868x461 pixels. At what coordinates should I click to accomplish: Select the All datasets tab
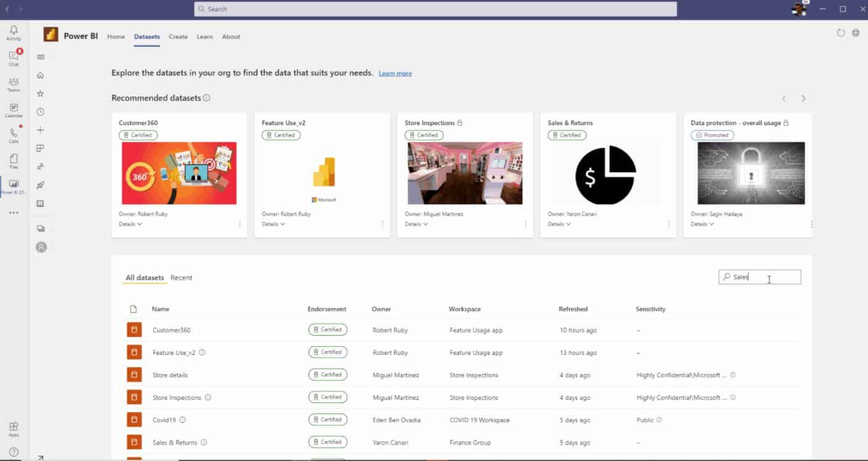click(145, 278)
